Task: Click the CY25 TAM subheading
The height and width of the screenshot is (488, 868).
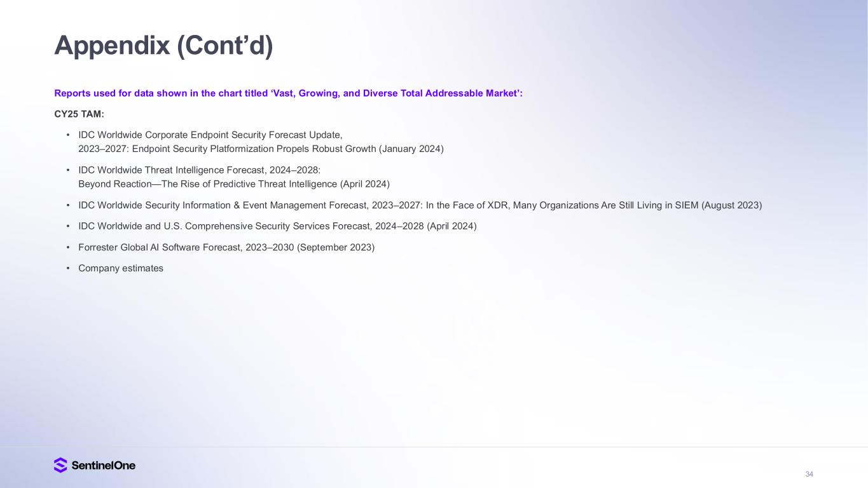Action: (x=79, y=114)
